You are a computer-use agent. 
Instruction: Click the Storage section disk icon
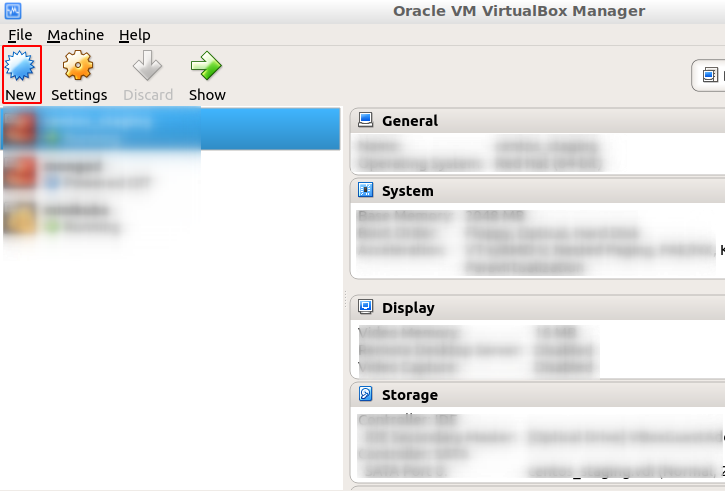pyautogui.click(x=365, y=394)
